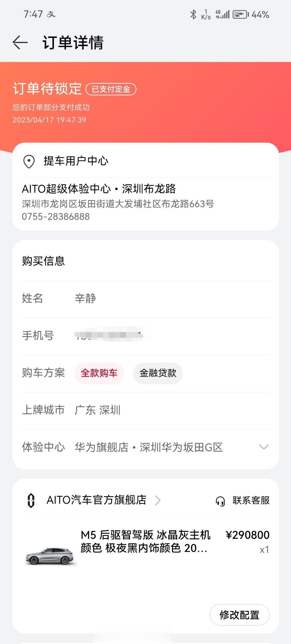Image resolution: width=291 pixels, height=644 pixels.
Task: Open 华为旗舰店 experience center selector
Action: [x=149, y=447]
